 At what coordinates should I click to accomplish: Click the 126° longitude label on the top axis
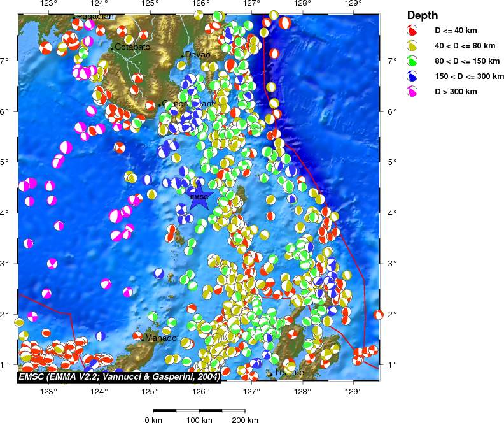200,5
